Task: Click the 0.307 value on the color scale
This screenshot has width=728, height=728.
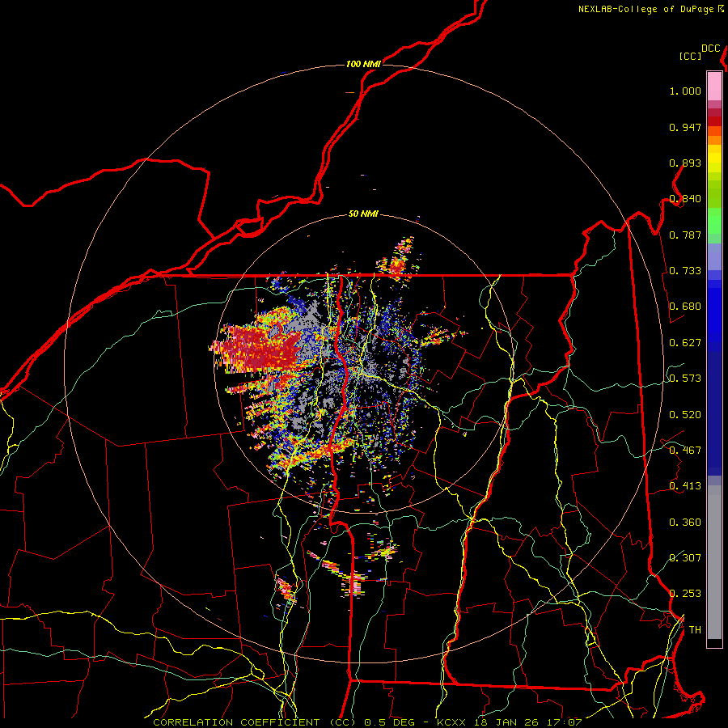Action: [685, 557]
